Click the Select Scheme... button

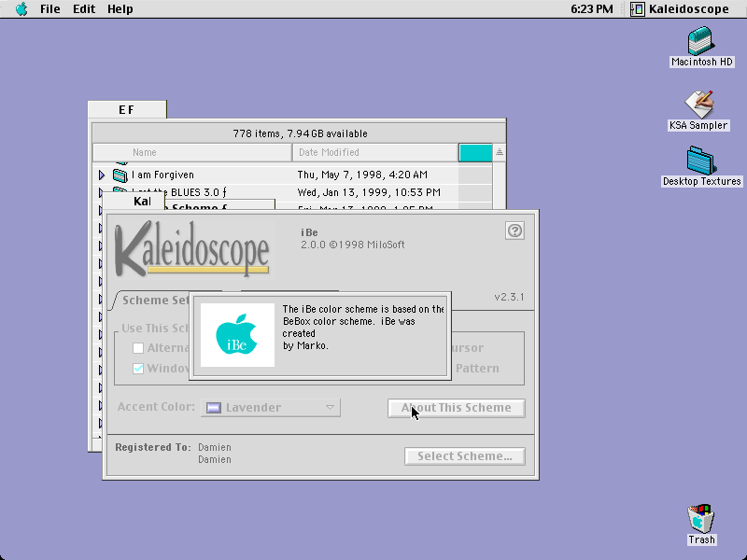coord(465,456)
